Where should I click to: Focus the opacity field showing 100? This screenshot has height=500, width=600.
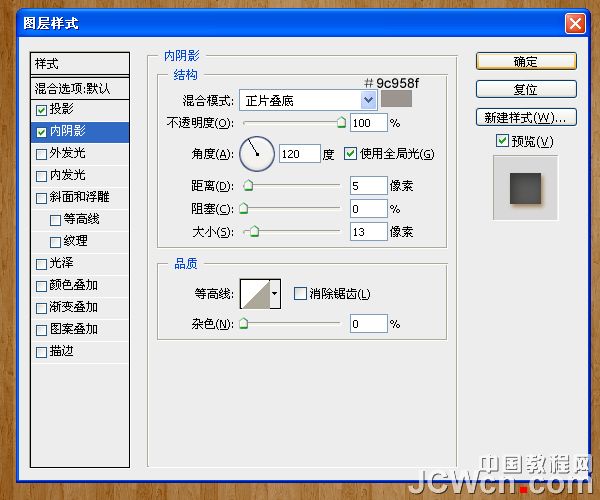369,123
